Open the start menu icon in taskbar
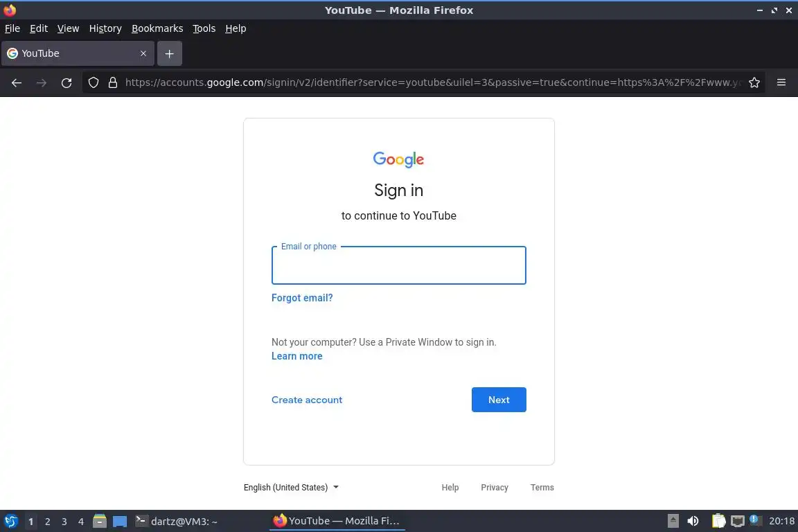Screen dimensions: 798x532 (x=10, y=522)
